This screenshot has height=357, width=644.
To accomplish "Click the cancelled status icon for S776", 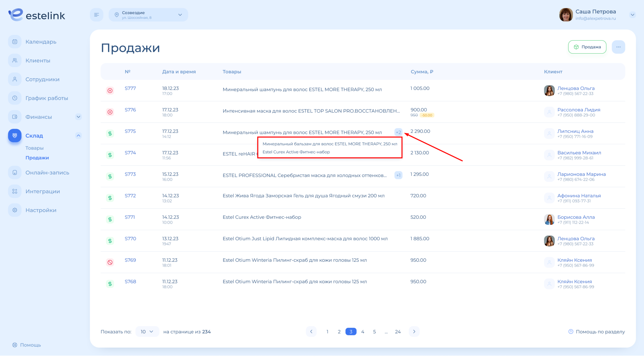I will click(110, 112).
